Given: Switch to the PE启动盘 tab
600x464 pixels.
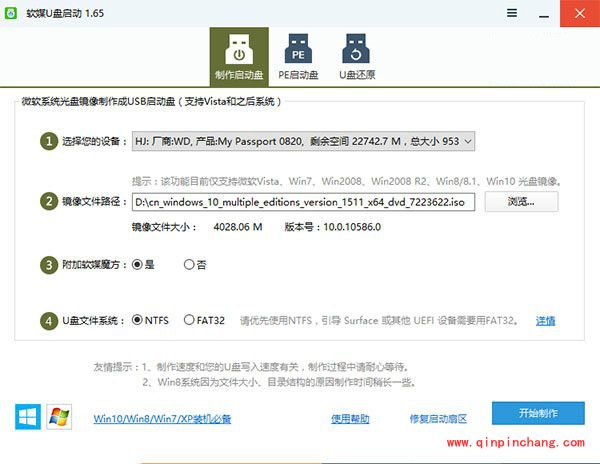Looking at the screenshot, I should coord(298,57).
